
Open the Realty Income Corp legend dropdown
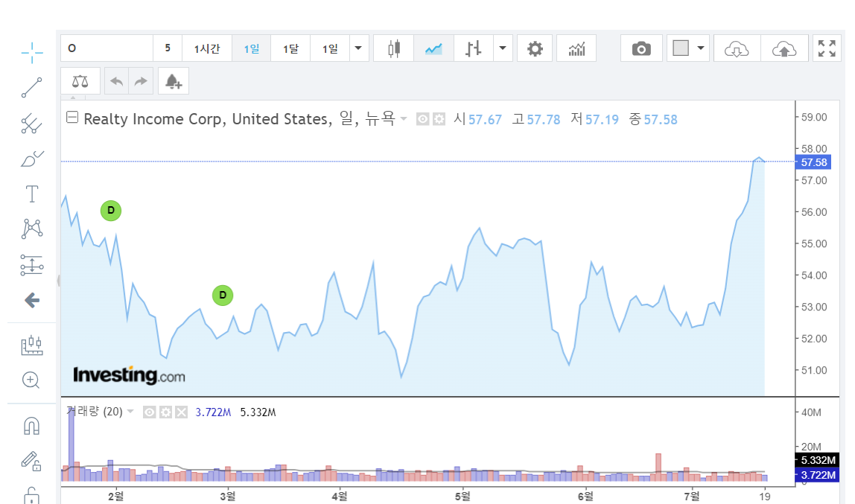click(404, 119)
